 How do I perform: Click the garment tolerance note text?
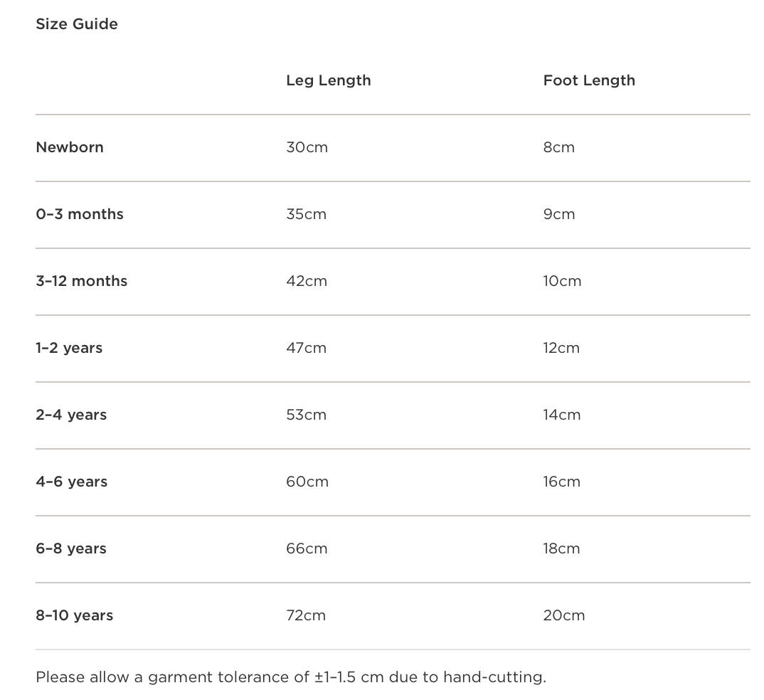(291, 677)
